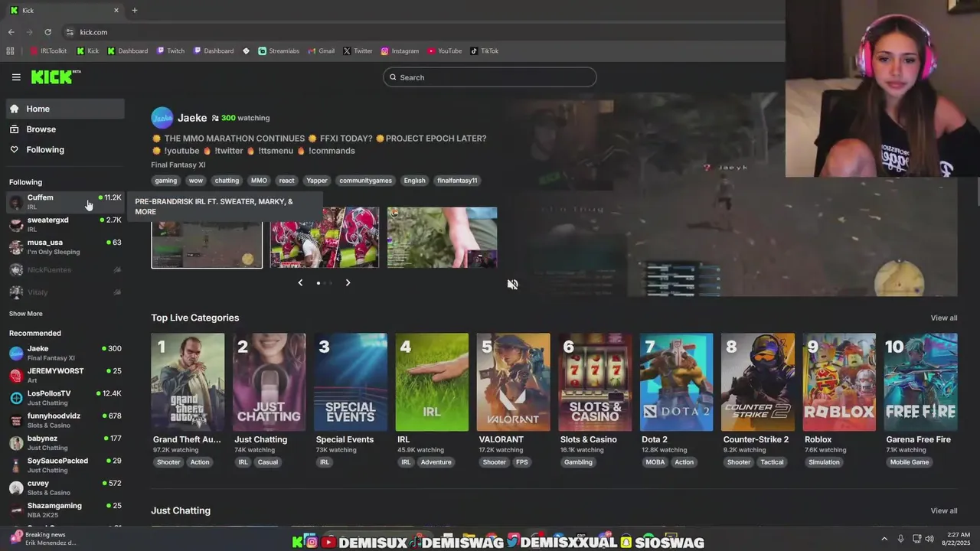This screenshot has height=551, width=980.
Task: Open sweatergxd's channel in the Following list
Action: click(x=65, y=224)
